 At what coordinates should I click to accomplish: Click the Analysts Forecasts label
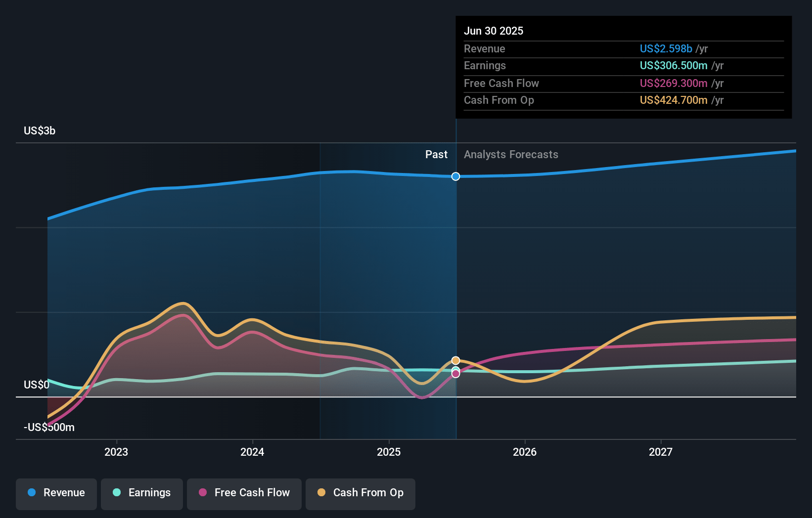coord(511,154)
